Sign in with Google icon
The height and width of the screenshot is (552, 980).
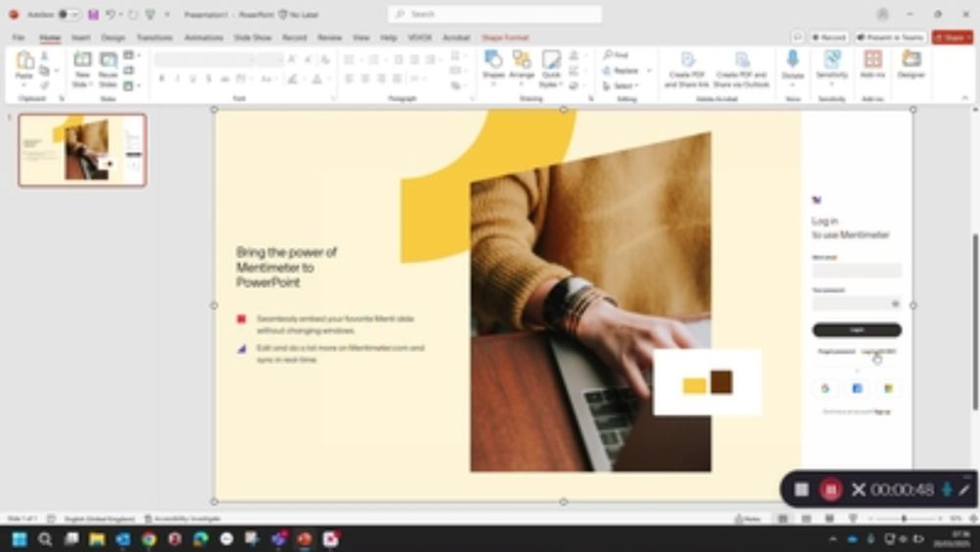pos(825,388)
